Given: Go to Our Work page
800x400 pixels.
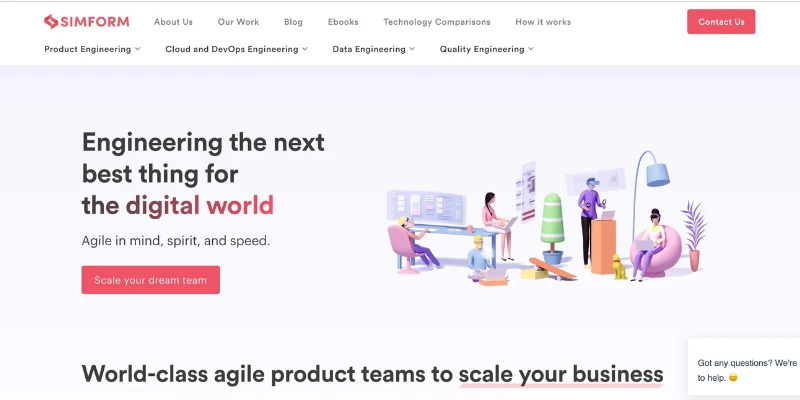Looking at the screenshot, I should click(x=238, y=22).
